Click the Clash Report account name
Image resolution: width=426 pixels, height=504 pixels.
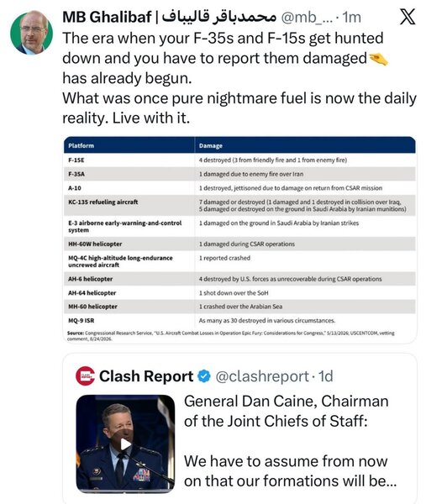(146, 376)
